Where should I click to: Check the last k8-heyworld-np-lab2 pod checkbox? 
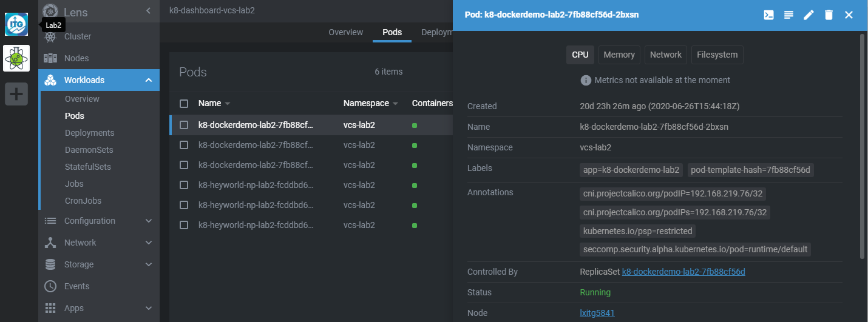click(x=184, y=225)
